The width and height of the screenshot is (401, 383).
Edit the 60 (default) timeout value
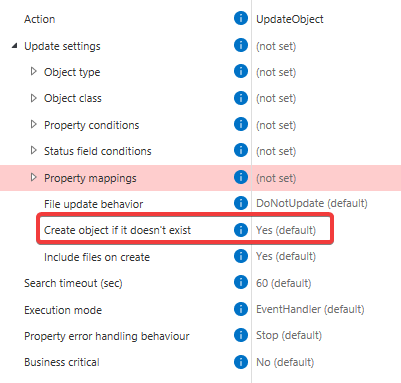coord(283,283)
